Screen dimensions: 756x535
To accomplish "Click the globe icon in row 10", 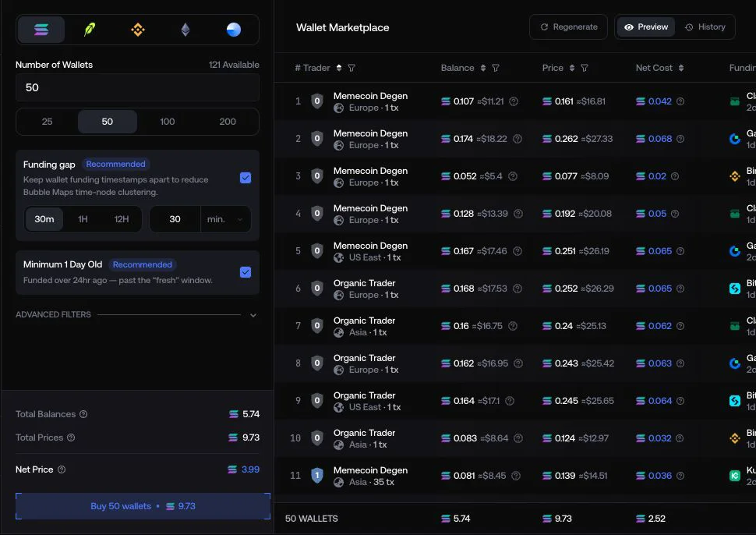I will [339, 445].
